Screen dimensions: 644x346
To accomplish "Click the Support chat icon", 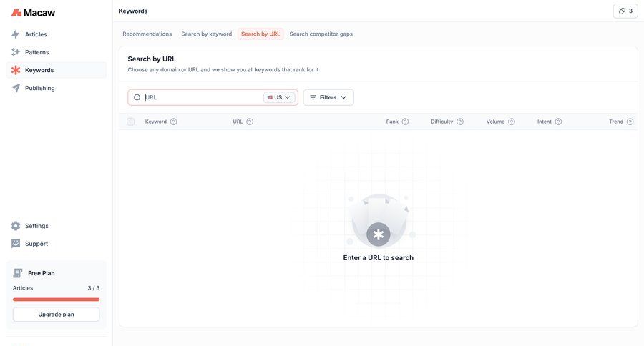I will pos(16,244).
